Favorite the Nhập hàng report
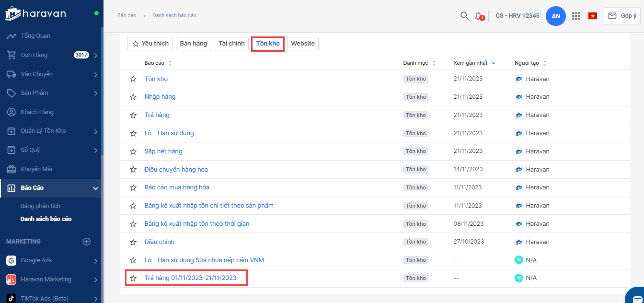The width and height of the screenshot is (644, 303). click(133, 97)
